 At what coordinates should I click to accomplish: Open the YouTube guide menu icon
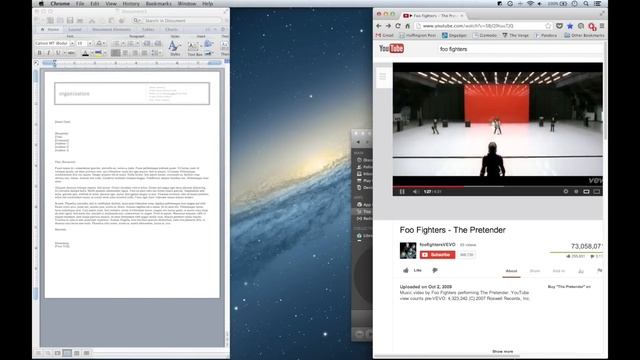point(382,76)
